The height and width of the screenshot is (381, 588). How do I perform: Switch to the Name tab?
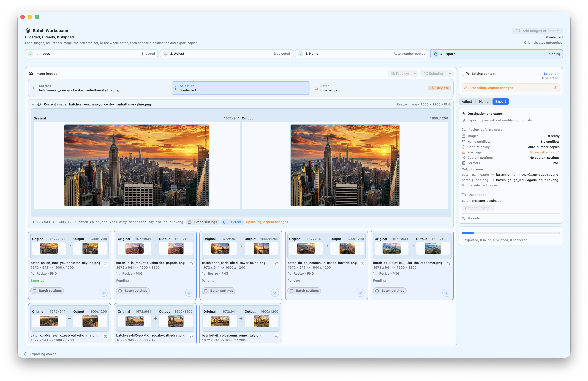[x=484, y=102]
